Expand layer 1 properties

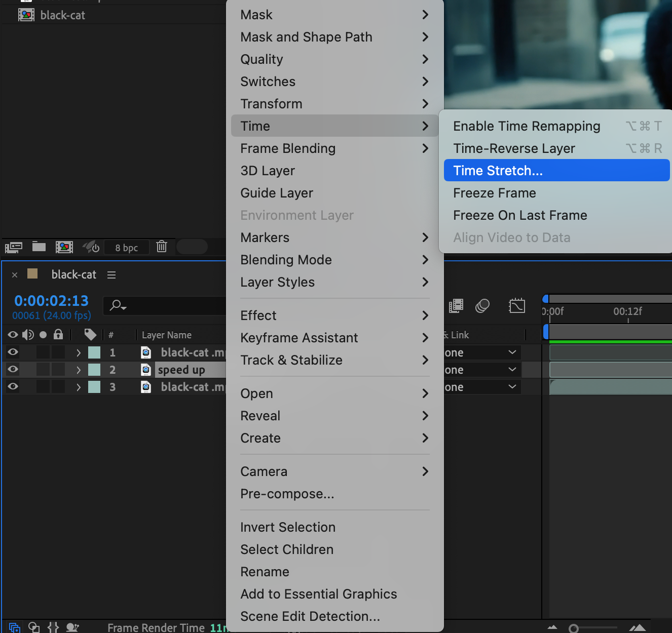pos(79,353)
